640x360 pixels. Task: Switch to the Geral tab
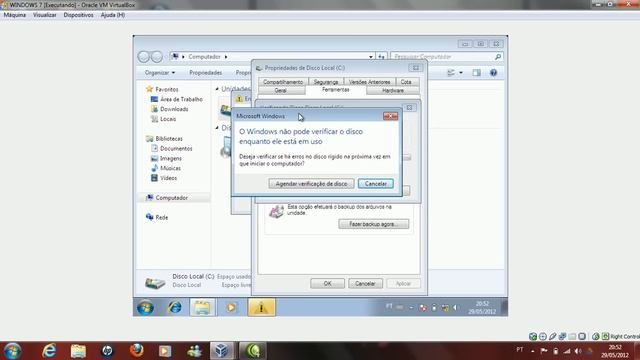280,90
